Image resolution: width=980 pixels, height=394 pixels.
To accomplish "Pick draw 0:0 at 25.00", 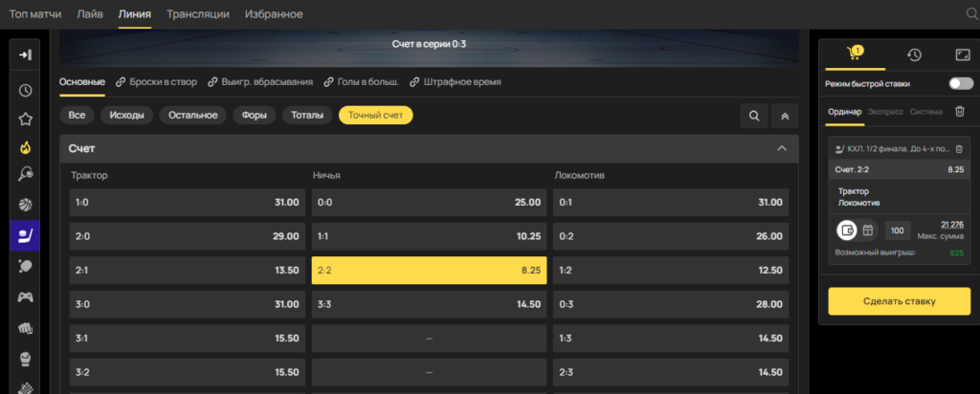I will [x=430, y=203].
